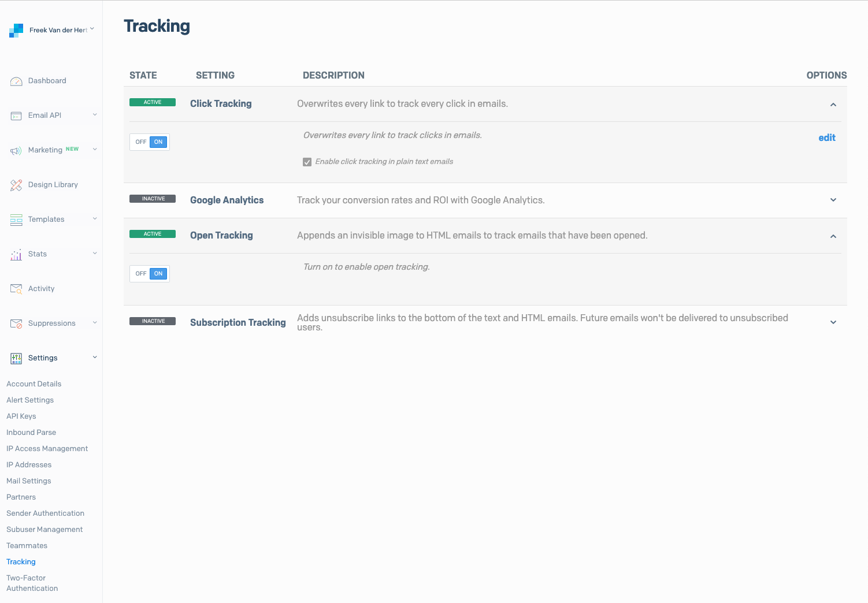This screenshot has height=603, width=868.
Task: Click Google Analytics INACTIVE status badge
Action: click(x=153, y=199)
